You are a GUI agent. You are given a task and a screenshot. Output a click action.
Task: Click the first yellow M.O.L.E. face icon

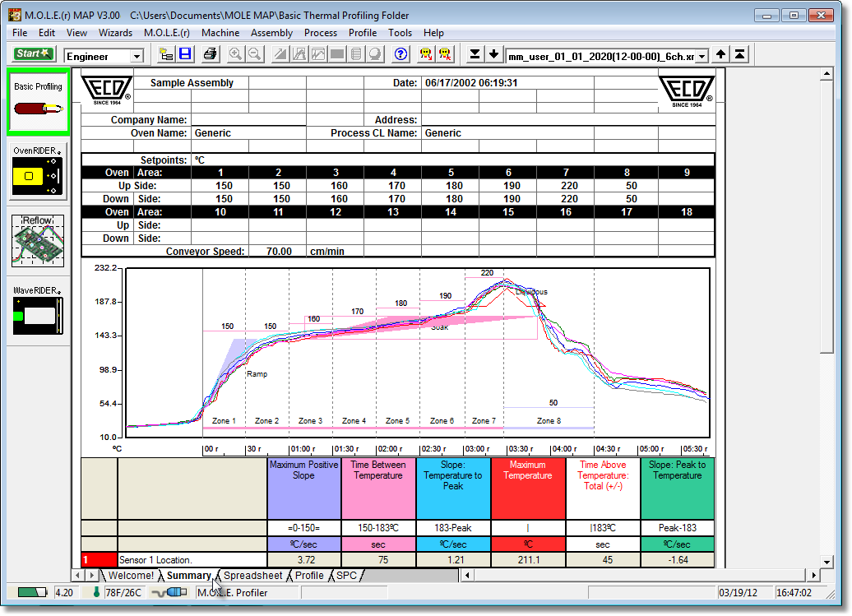(x=426, y=53)
